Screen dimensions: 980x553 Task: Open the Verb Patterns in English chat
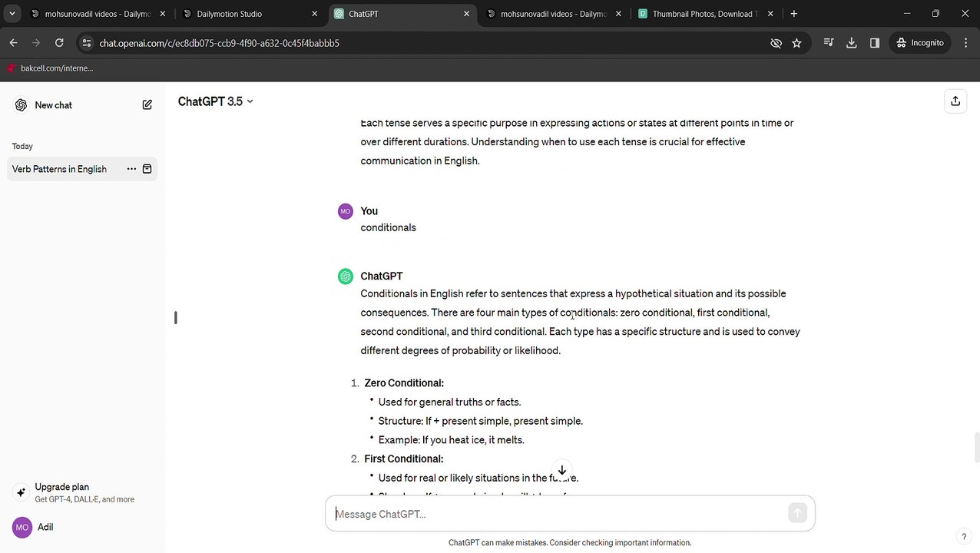pos(59,169)
